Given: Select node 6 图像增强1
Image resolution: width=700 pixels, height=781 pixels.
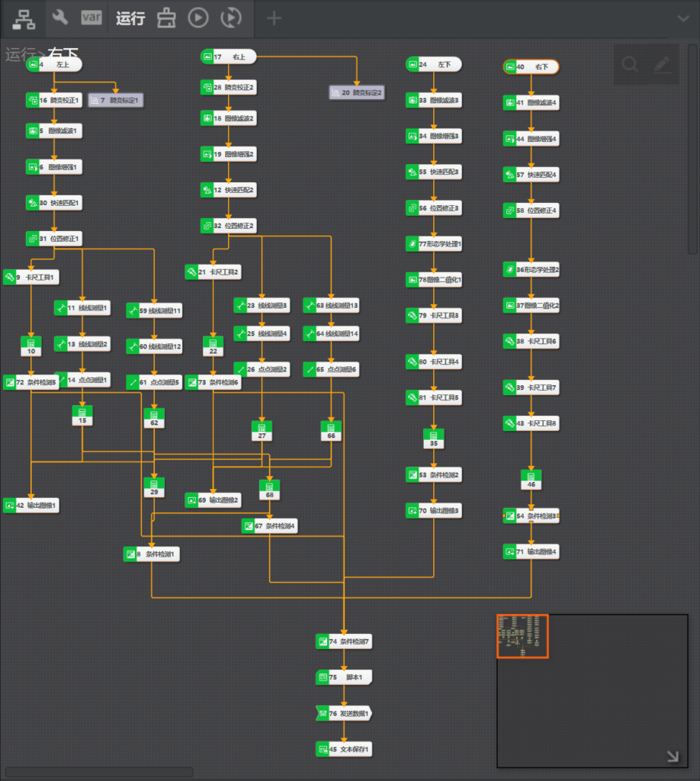Looking at the screenshot, I should click(x=54, y=167).
